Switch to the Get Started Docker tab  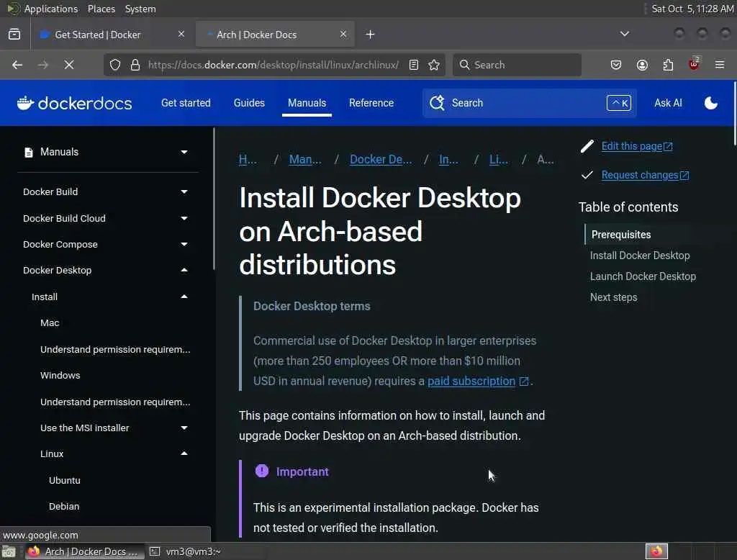113,35
